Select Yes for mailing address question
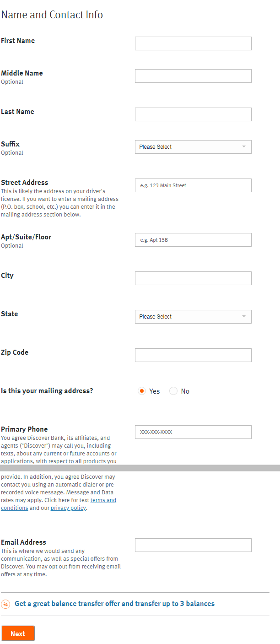The height and width of the screenshot is (644, 280). point(142,391)
